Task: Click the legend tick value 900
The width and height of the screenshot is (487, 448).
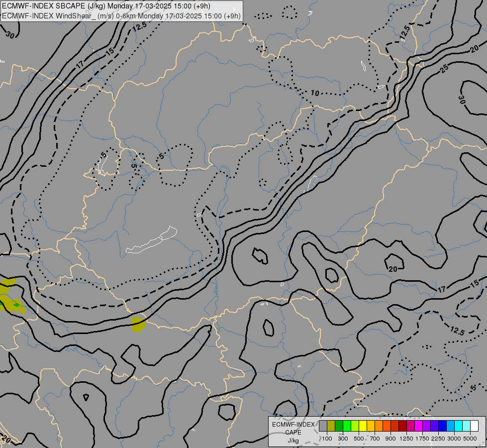Action: [x=390, y=439]
